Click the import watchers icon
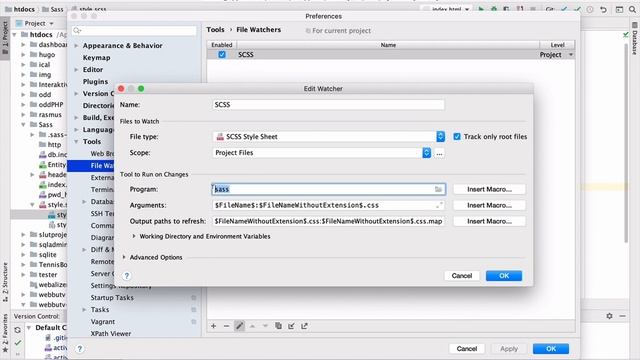Viewport: 640px width, 360px height. (x=291, y=326)
